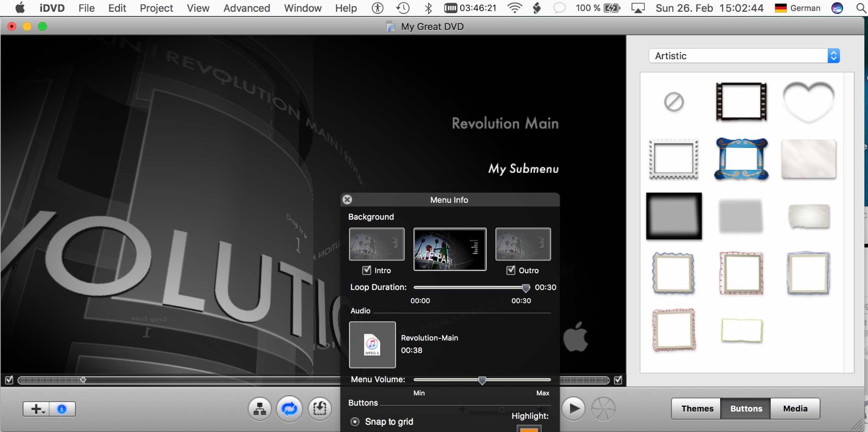
Task: Uncheck the Intro checkbox
Action: [x=367, y=270]
